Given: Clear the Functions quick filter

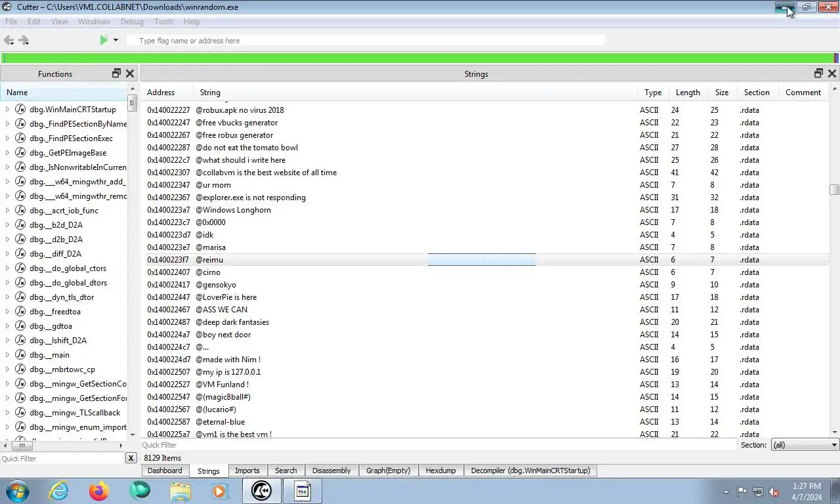Looking at the screenshot, I should 131,458.
